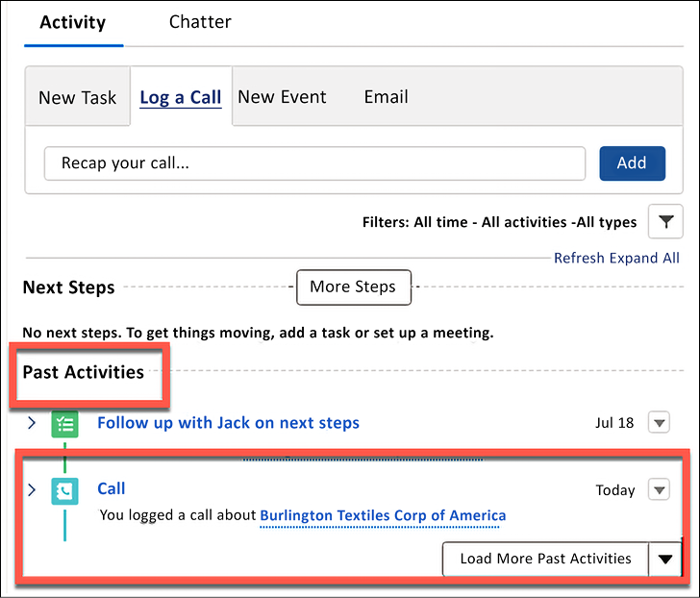Viewport: 700px width, 598px height.
Task: Click the Refresh link
Action: click(580, 258)
